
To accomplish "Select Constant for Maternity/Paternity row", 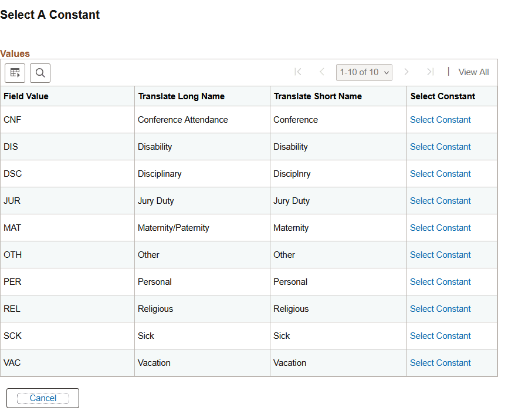I will (x=440, y=227).
